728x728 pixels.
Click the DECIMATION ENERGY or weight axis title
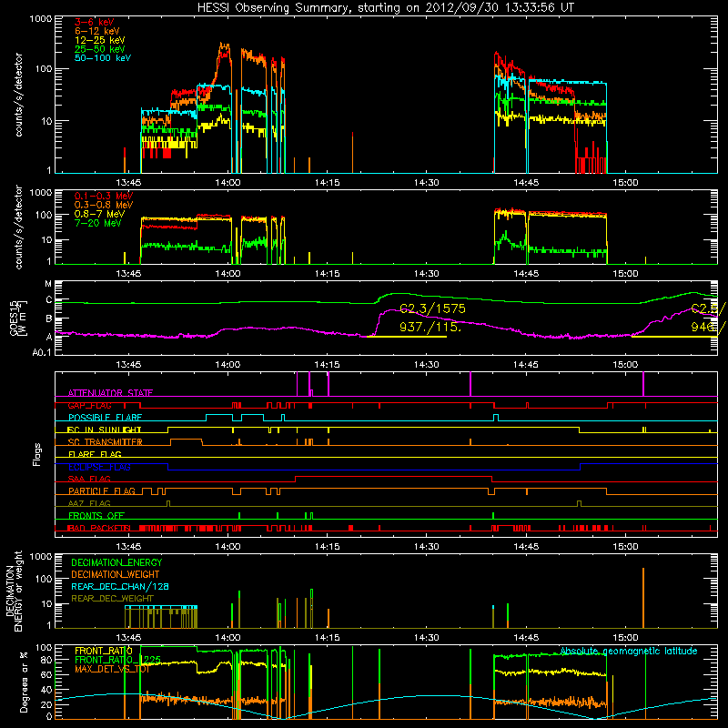(x=14, y=591)
